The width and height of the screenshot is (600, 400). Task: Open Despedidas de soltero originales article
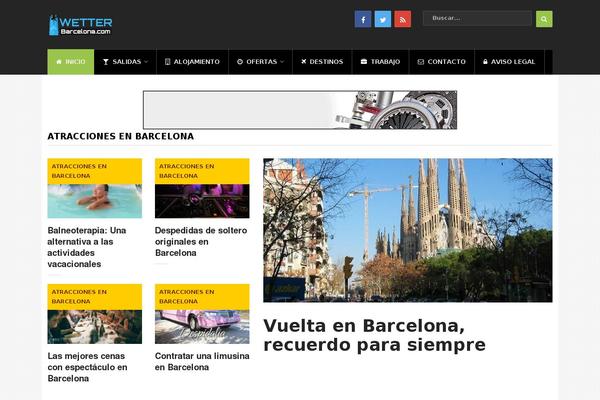[201, 242]
